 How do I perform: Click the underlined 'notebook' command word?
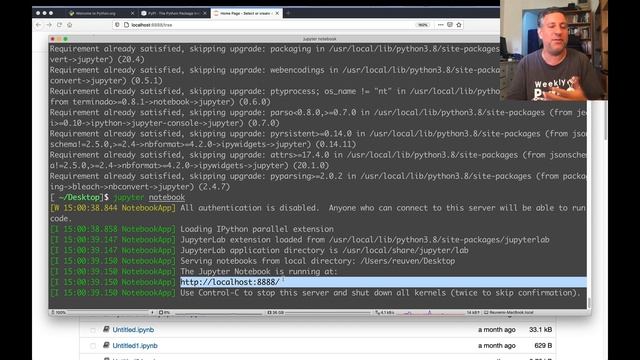pos(167,197)
